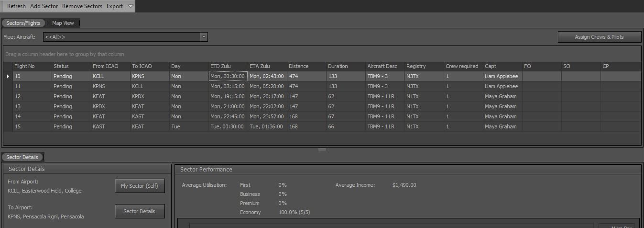
Task: Click the Fly Sector (Self) button
Action: 140,186
